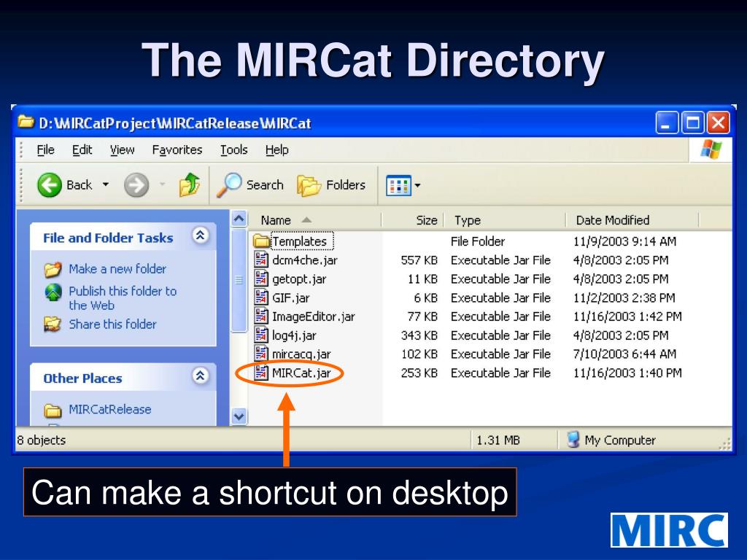Click the Make a new folder icon
Viewport: 747px width, 560px height.
[x=53, y=269]
